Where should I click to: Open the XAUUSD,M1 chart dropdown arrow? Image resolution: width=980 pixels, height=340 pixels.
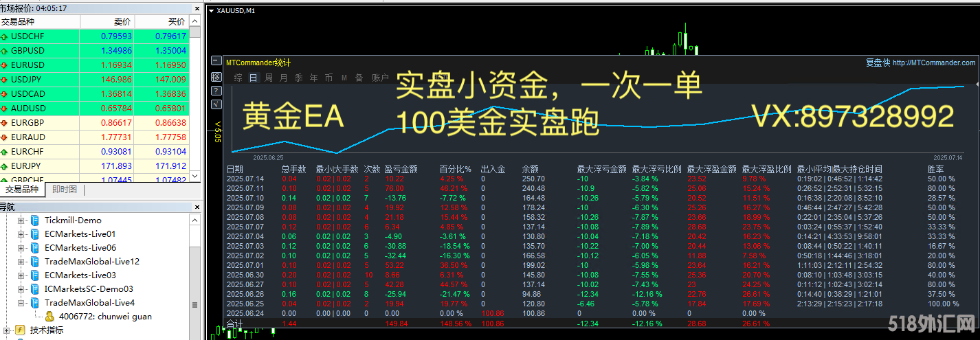(211, 10)
